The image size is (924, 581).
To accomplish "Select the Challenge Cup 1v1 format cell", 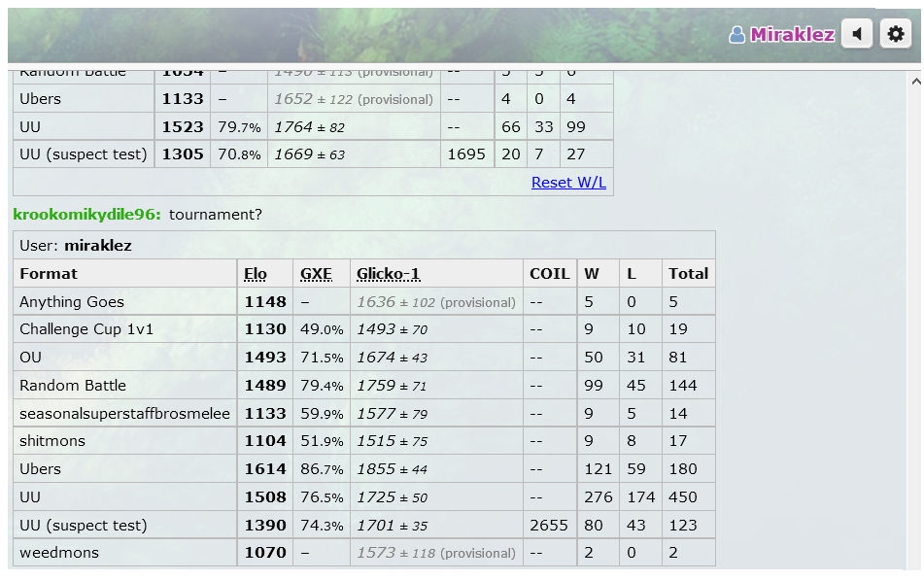I will click(86, 329).
